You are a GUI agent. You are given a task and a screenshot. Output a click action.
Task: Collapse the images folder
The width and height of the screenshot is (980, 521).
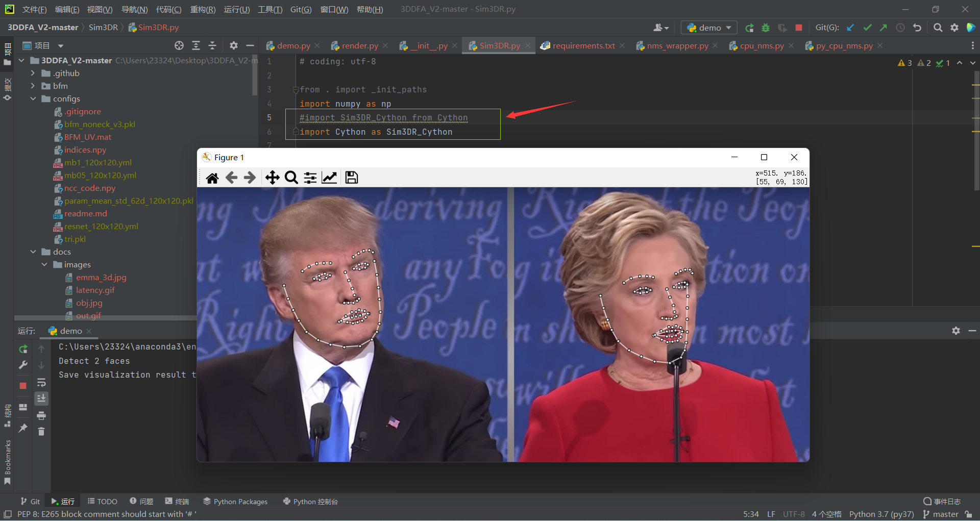[x=44, y=264]
